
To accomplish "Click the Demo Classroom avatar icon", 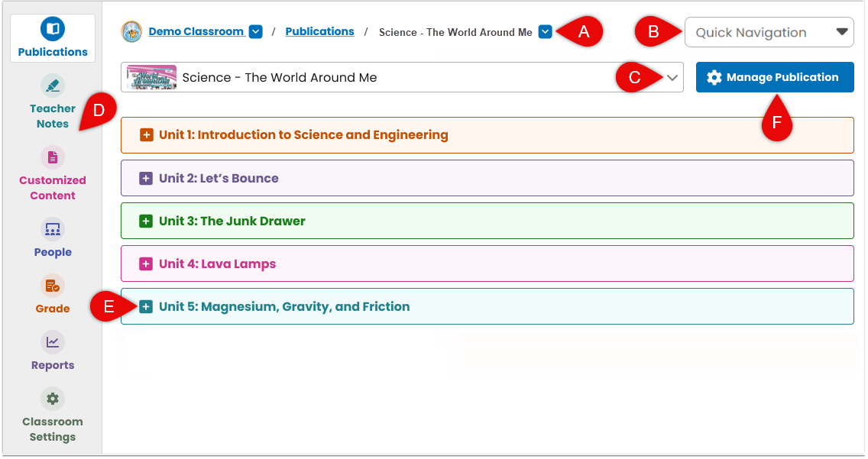I will (x=131, y=31).
